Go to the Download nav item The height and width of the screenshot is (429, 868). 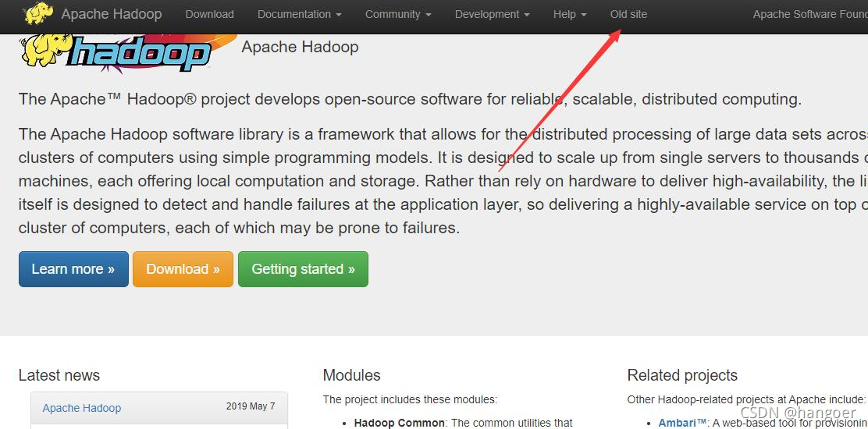click(x=210, y=14)
